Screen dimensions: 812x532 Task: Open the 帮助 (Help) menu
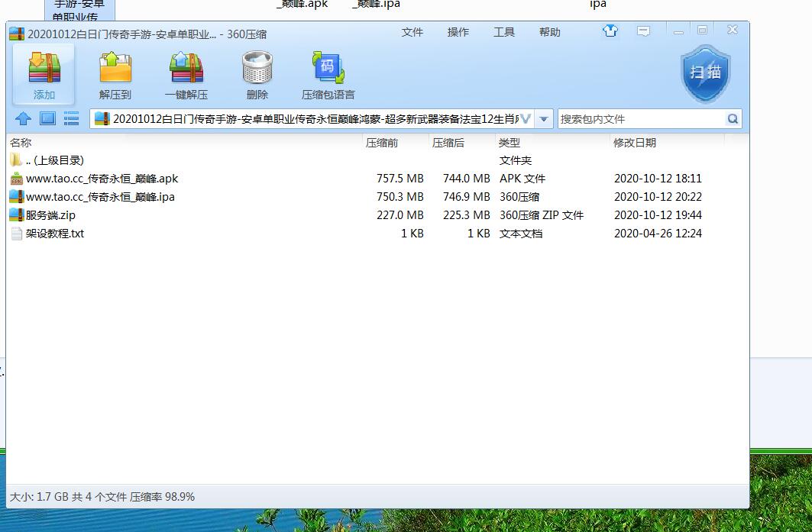(x=550, y=32)
